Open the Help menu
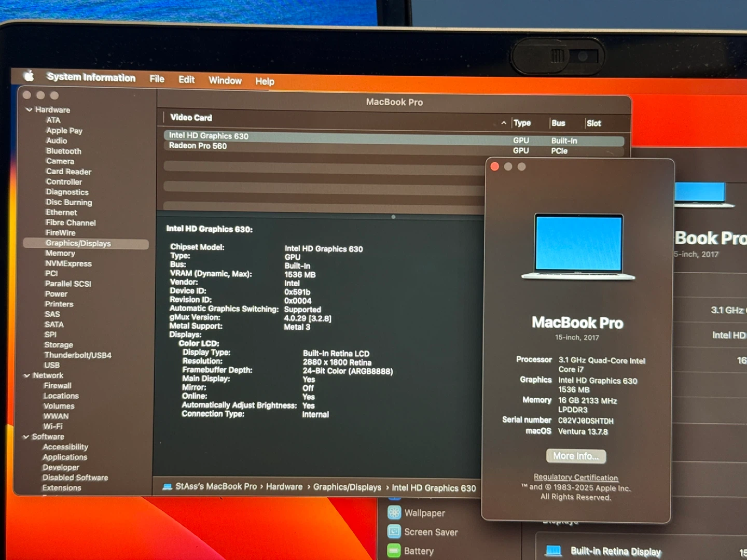The height and width of the screenshot is (560, 747). point(265,81)
